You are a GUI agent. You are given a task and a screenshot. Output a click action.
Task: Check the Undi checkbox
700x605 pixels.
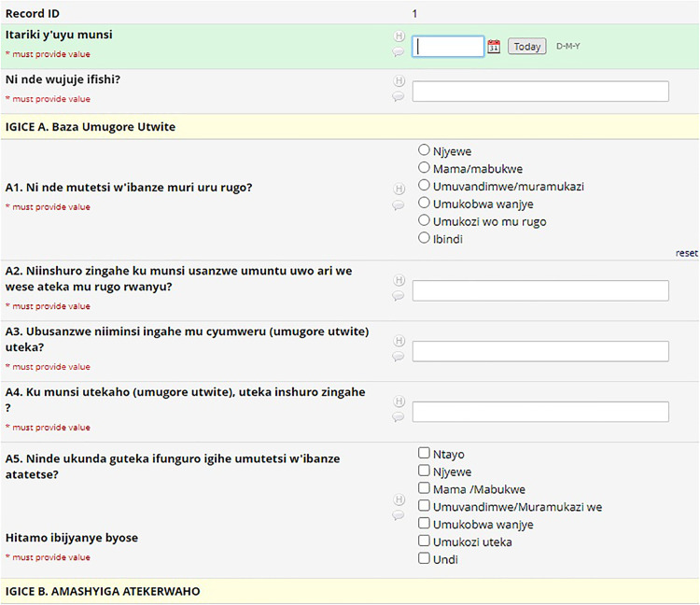[424, 558]
